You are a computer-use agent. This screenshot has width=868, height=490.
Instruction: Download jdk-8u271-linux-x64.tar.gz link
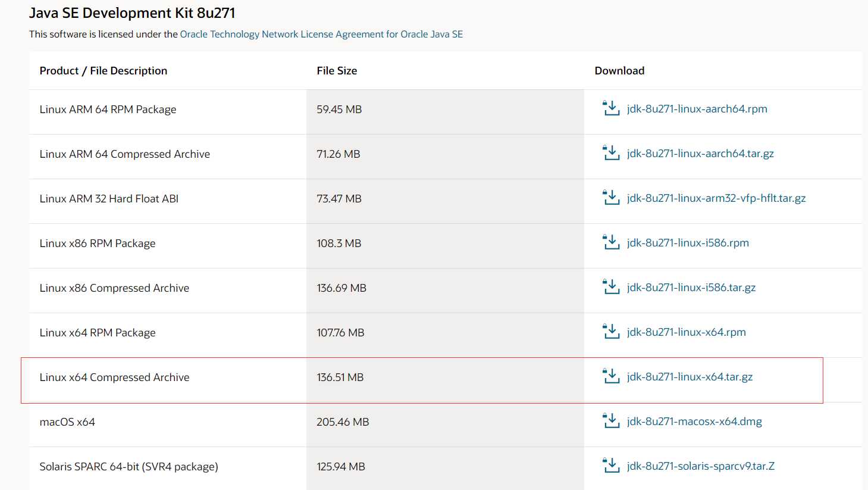tap(690, 377)
